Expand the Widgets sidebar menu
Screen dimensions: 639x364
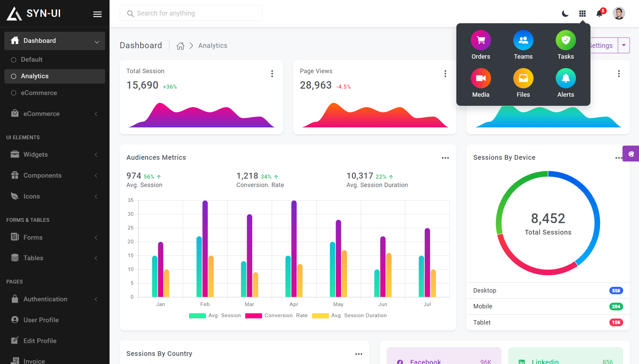click(55, 155)
